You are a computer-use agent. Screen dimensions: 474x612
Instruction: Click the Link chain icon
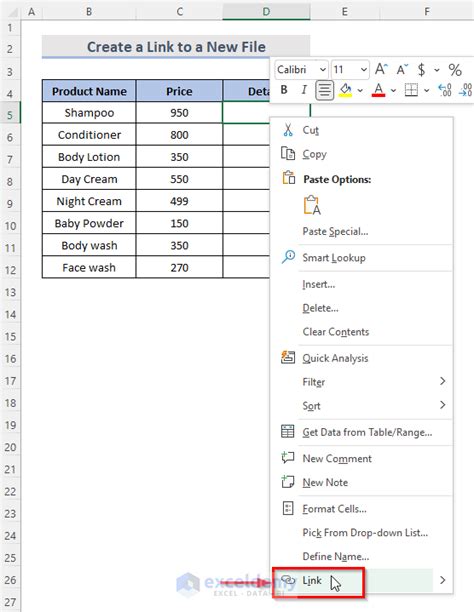tap(288, 580)
